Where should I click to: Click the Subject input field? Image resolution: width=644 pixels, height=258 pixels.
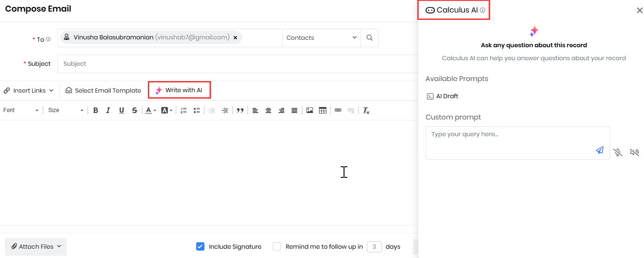237,64
